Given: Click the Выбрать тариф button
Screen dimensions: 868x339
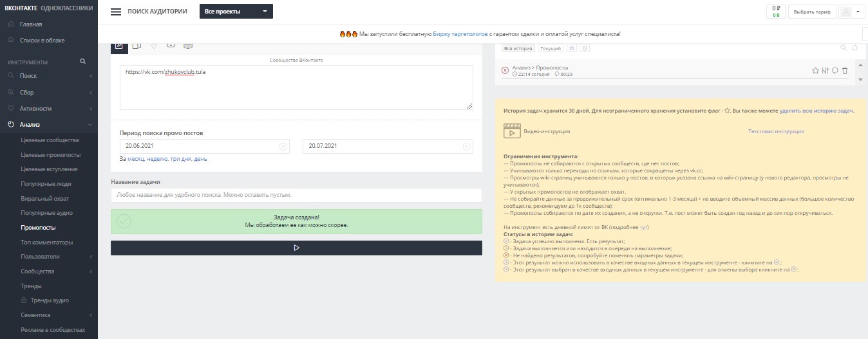Looking at the screenshot, I should (x=813, y=12).
